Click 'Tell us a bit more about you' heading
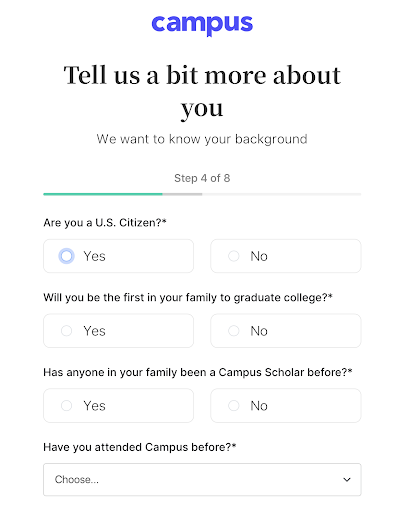Viewport: 408px width, 512px height. (x=202, y=91)
